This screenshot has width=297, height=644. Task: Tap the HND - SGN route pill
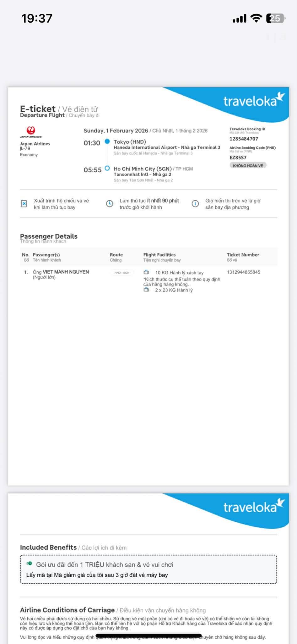tap(122, 273)
